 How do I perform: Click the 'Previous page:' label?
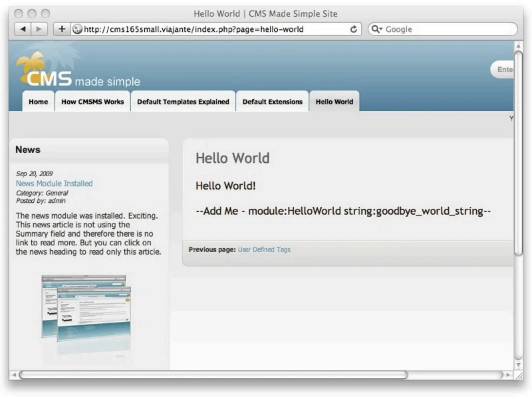(x=212, y=249)
